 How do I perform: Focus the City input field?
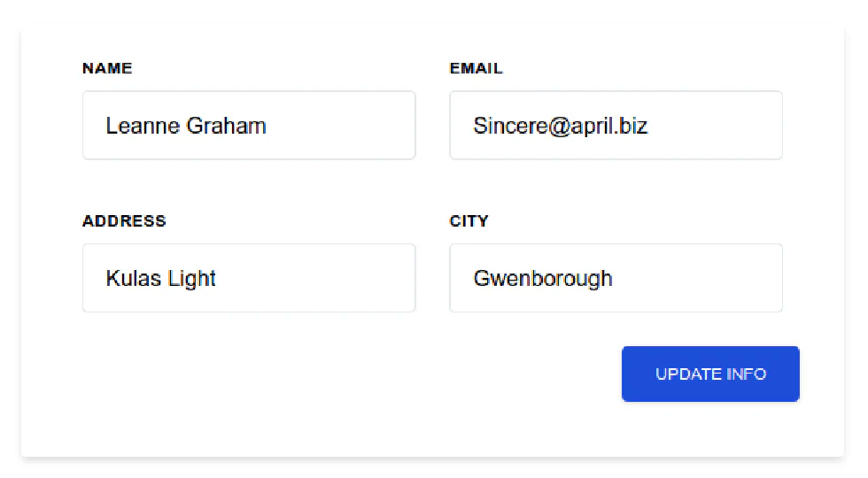[x=616, y=278]
